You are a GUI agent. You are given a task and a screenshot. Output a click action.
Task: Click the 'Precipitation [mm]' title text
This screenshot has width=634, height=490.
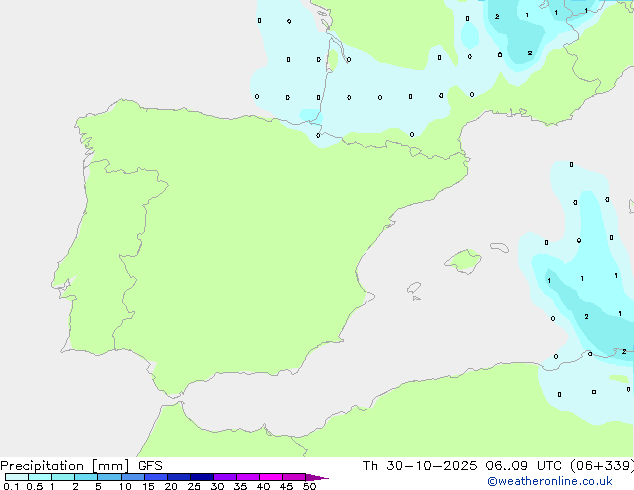[x=65, y=466]
